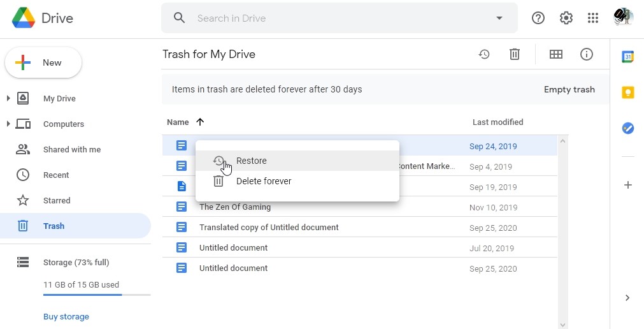Open the Google apps grid
Screen dimensions: 644x329
[x=592, y=18]
